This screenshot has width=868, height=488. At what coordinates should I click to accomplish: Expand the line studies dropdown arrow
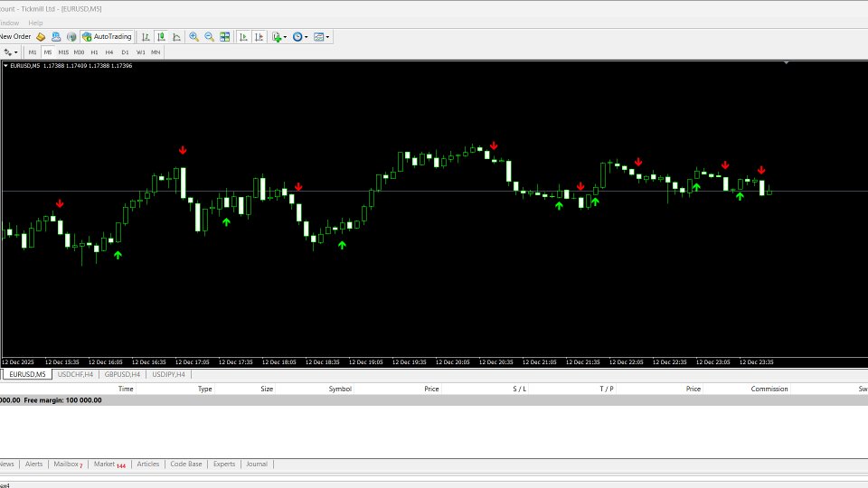[16, 52]
